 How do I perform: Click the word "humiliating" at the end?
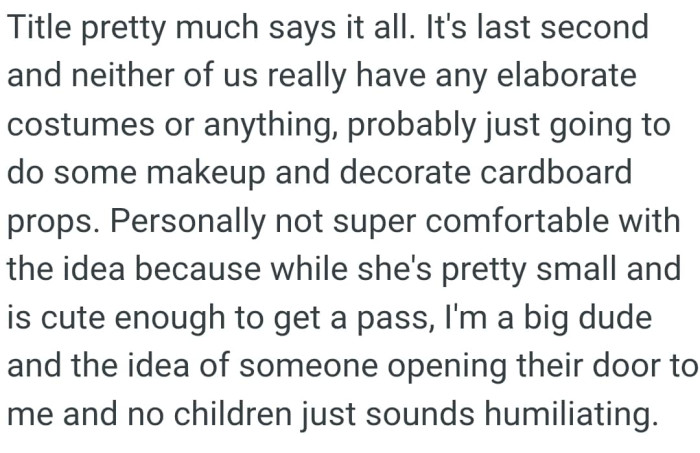point(577,412)
